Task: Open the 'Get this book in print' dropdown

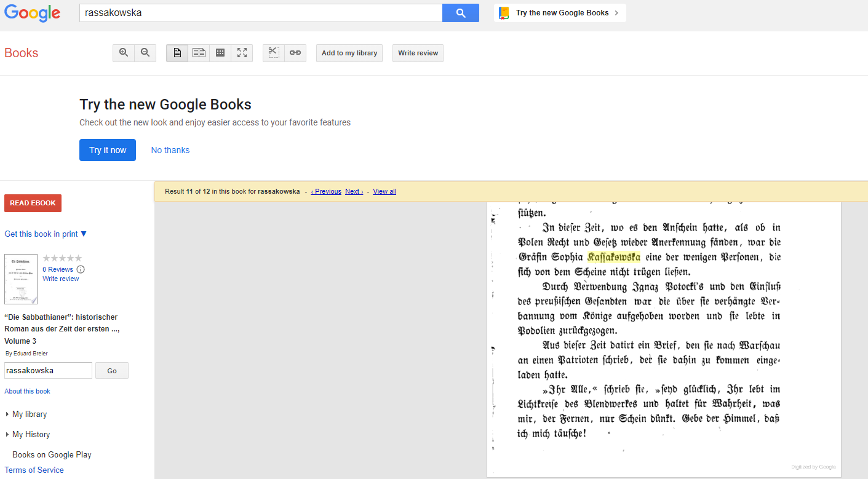Action: [x=46, y=234]
